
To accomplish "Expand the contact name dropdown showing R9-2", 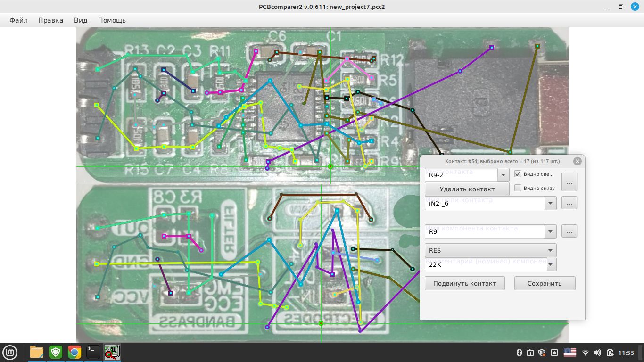I will click(503, 175).
